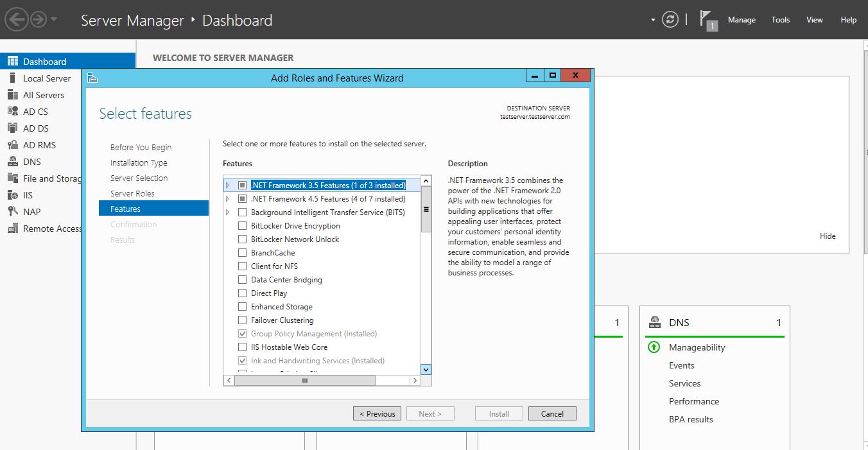Screen dimensions: 868x450
Task: Expand the .NET Framework 3.5 Features node
Action: coord(227,186)
